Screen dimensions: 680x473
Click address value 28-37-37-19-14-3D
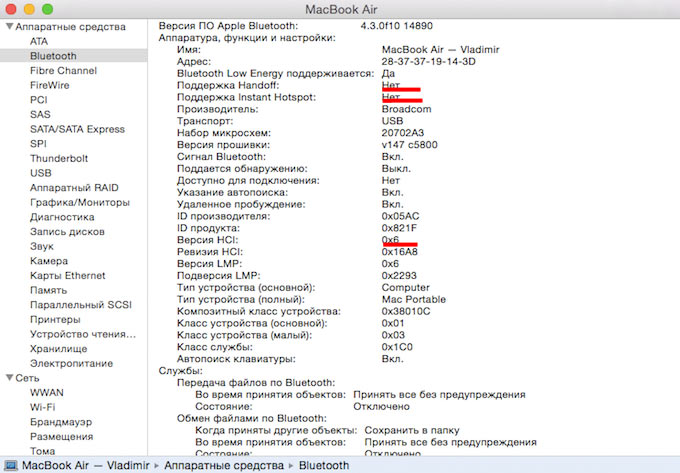pos(428,62)
